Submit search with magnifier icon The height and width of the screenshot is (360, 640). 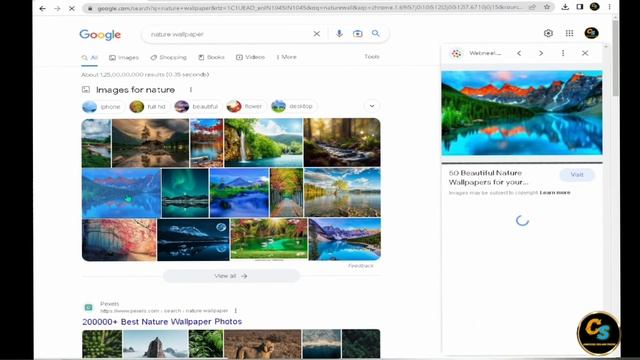coord(376,33)
